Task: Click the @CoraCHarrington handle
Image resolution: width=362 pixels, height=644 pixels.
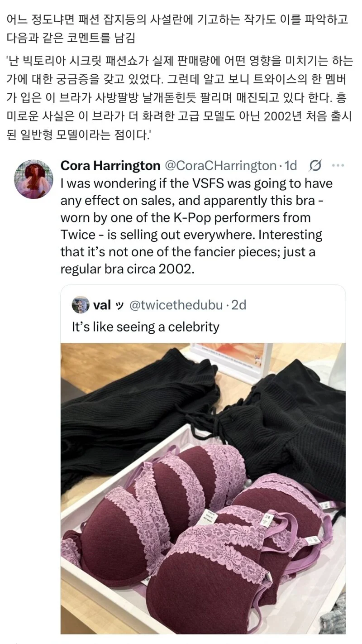Action: 220,166
